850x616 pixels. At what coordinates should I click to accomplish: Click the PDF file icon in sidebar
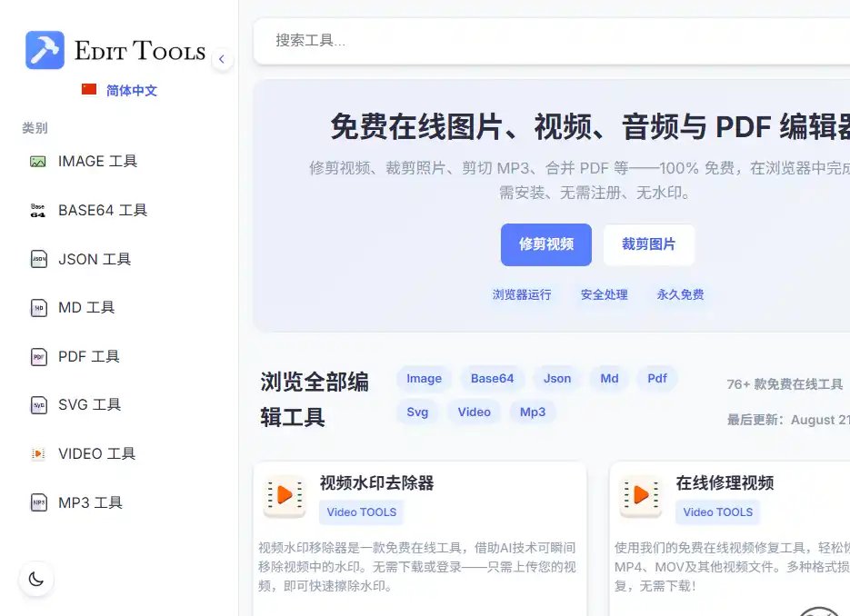coord(38,356)
